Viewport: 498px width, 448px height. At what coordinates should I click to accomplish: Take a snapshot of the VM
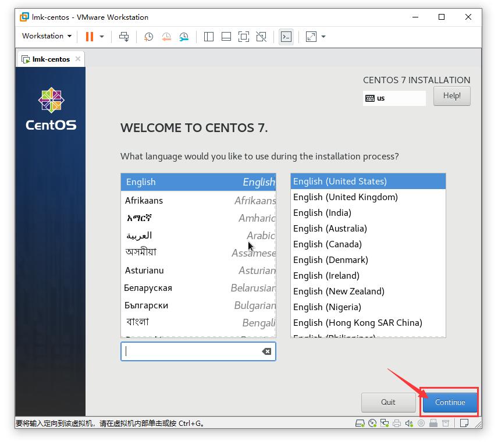click(x=148, y=37)
